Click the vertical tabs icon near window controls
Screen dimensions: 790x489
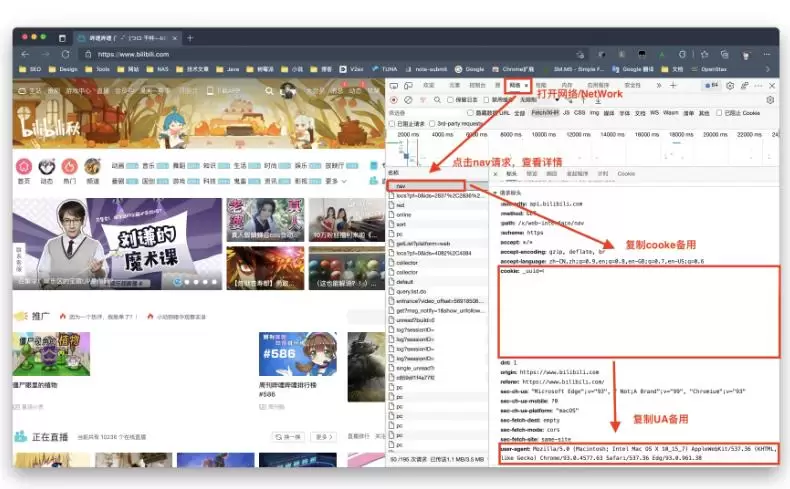(x=62, y=38)
